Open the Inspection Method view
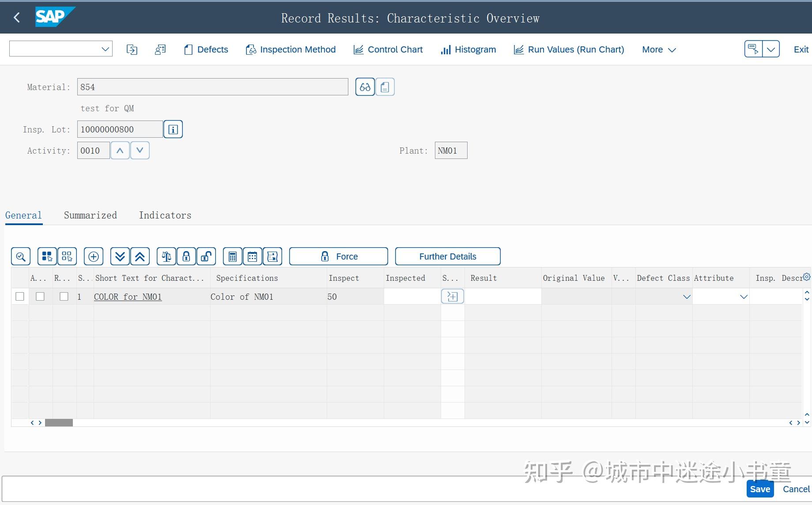 (291, 49)
